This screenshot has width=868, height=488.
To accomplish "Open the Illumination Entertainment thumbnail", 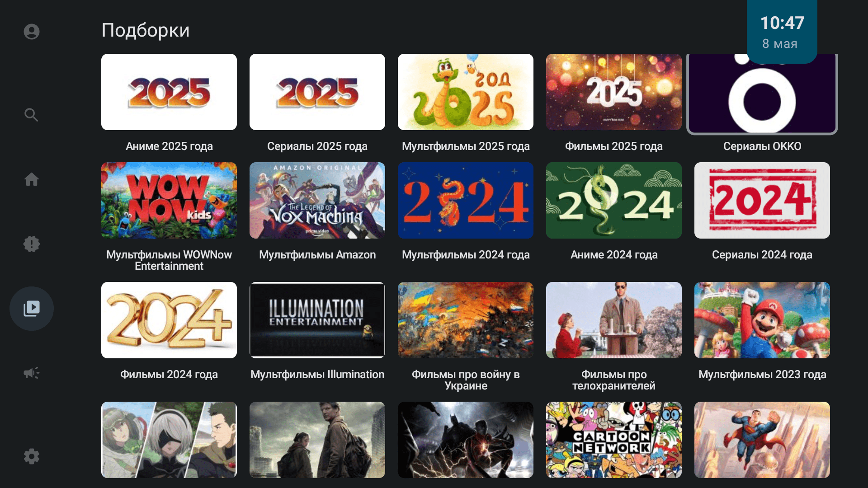I will [x=317, y=320].
